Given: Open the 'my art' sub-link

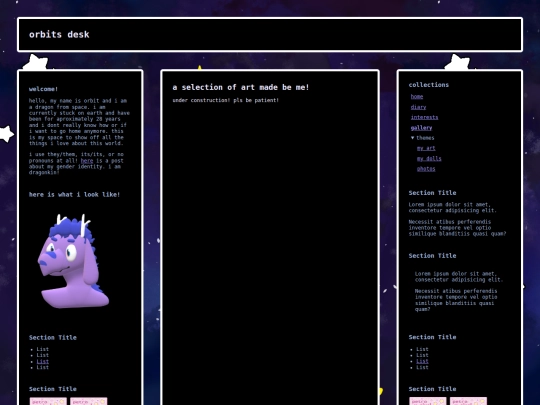Looking at the screenshot, I should 426,148.
